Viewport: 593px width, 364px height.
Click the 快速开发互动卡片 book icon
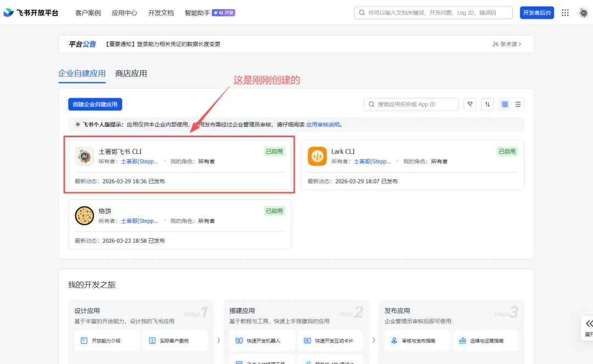307,340
